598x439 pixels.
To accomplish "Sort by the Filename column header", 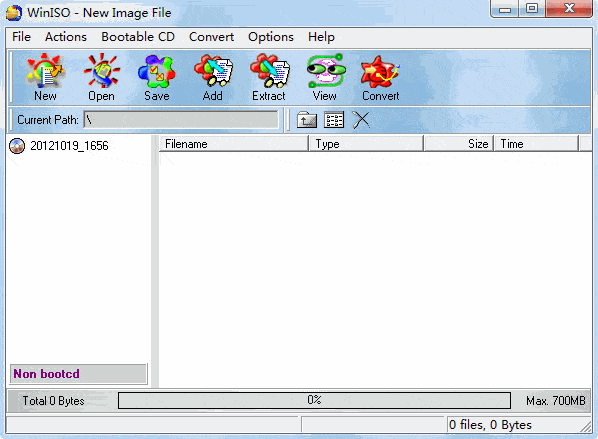I will tap(233, 144).
